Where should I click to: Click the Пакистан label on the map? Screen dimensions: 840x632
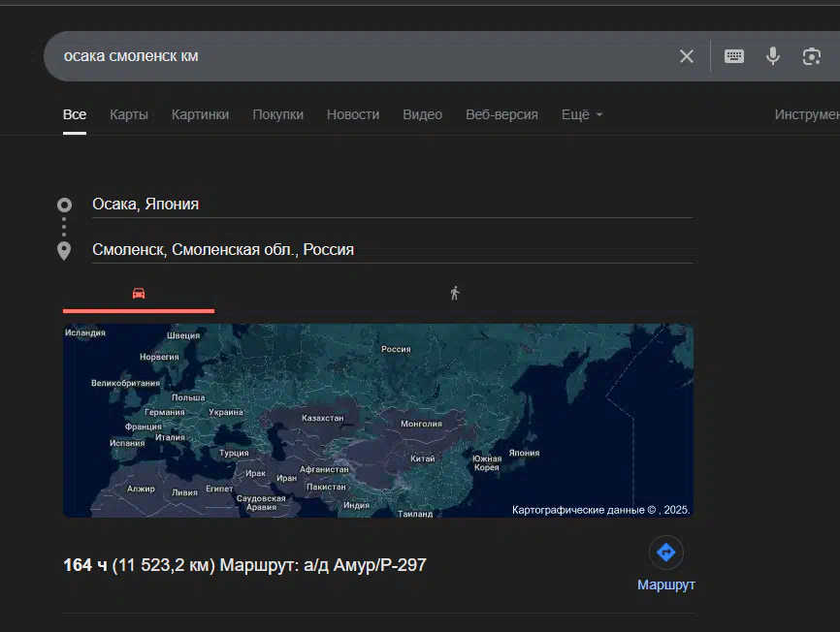(x=326, y=487)
